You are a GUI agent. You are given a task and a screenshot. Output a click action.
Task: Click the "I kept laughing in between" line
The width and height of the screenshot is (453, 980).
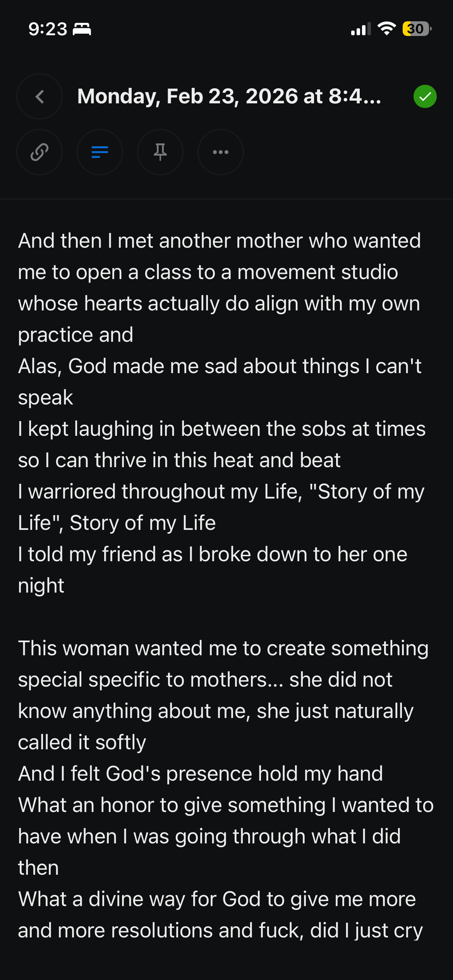[221, 429]
